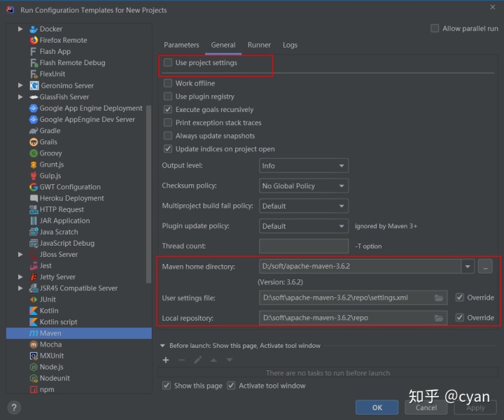Click the GWT Configuration icon
Image resolution: width=504 pixels, height=420 pixels.
click(x=34, y=187)
